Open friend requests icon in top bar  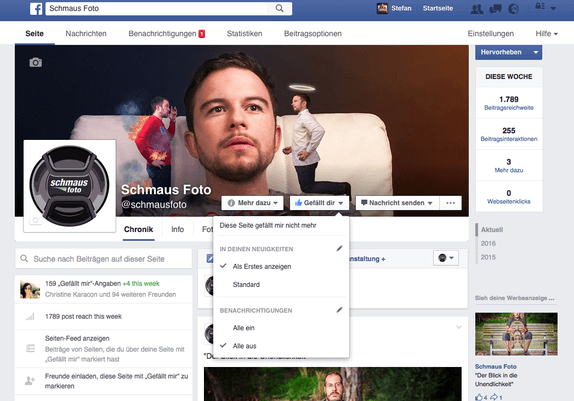point(477,8)
